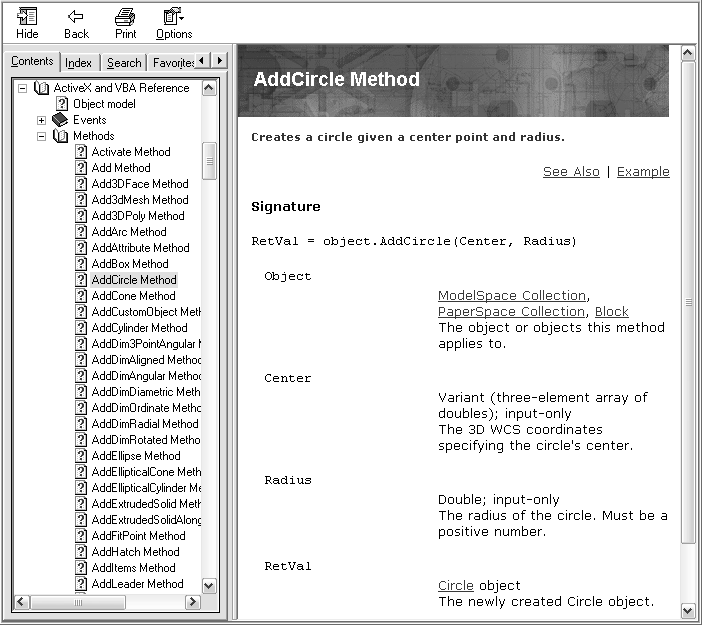Click the Back arrow icon
Screen dimensions: 703x625
coord(76,17)
